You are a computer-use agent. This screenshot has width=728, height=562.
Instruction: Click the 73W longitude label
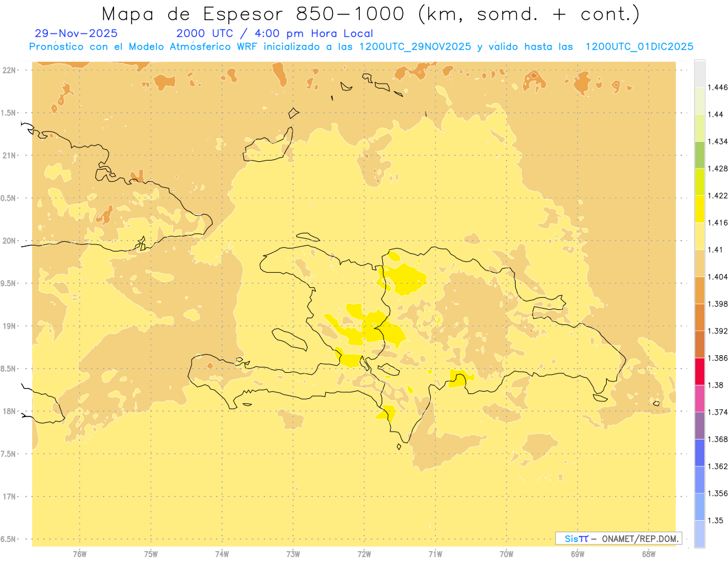coord(293,554)
